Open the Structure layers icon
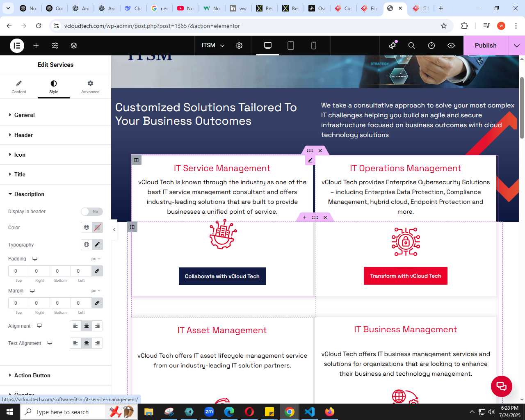Screen dimensions: 525x420 [x=74, y=46]
